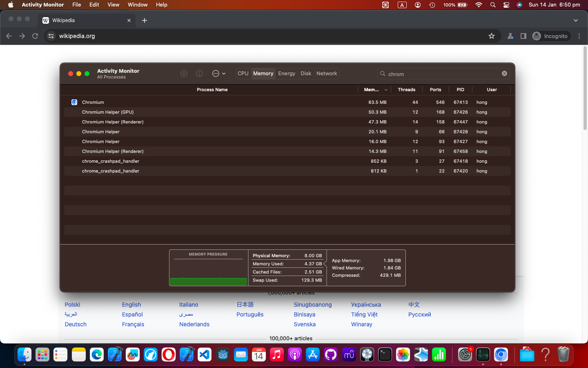
Task: Open the English Wikipedia link
Action: [x=131, y=305]
